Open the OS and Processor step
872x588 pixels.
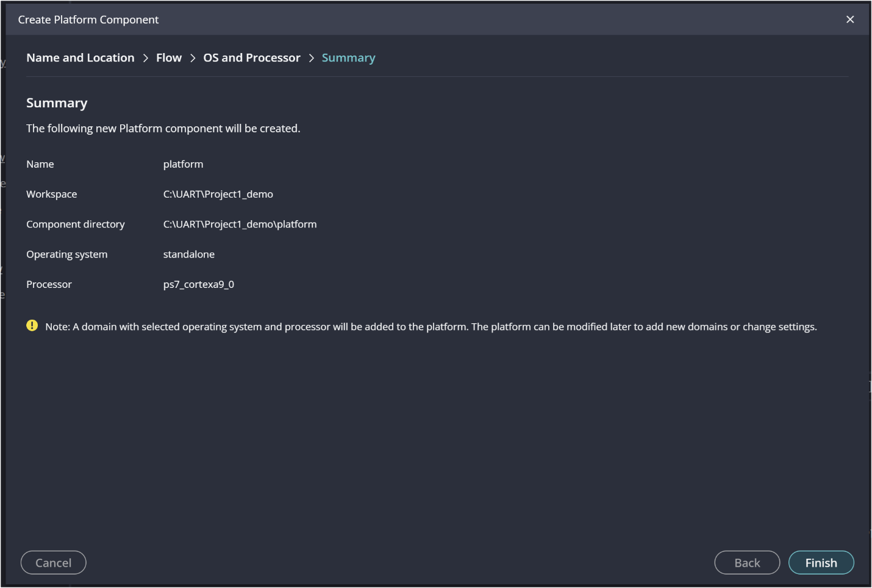point(251,57)
